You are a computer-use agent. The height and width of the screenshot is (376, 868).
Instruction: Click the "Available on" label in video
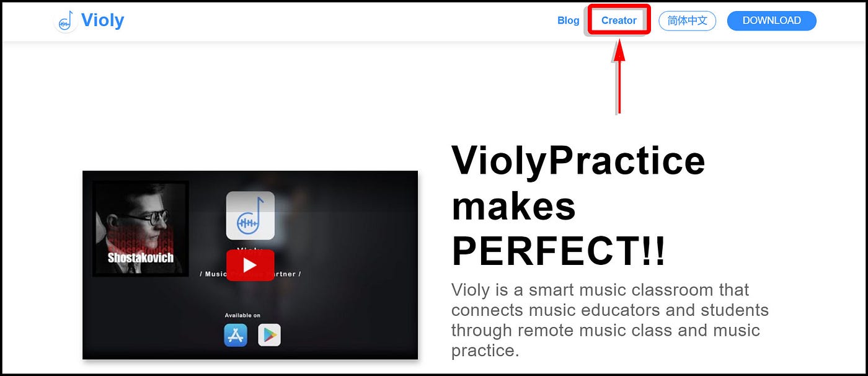(x=242, y=315)
